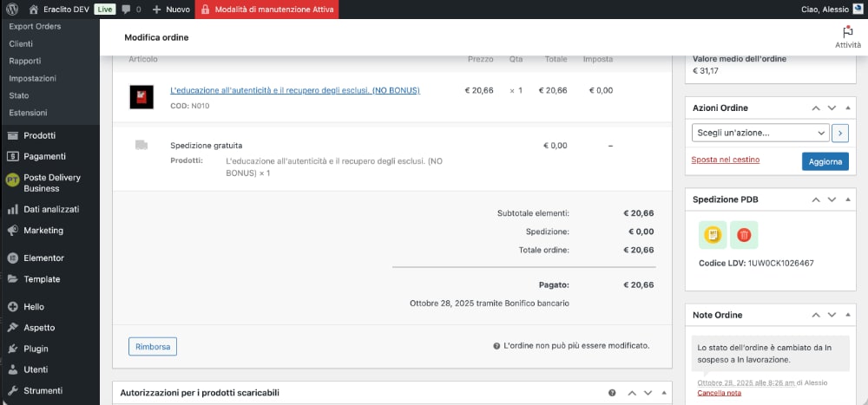Collapse the Azioni Ordine panel toggle
The image size is (868, 405).
[x=847, y=108]
